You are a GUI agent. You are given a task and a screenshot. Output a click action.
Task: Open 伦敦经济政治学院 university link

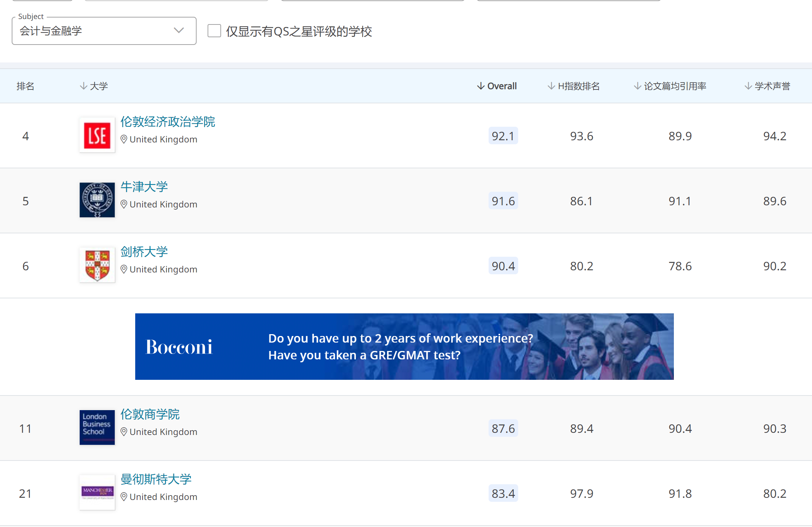click(168, 122)
